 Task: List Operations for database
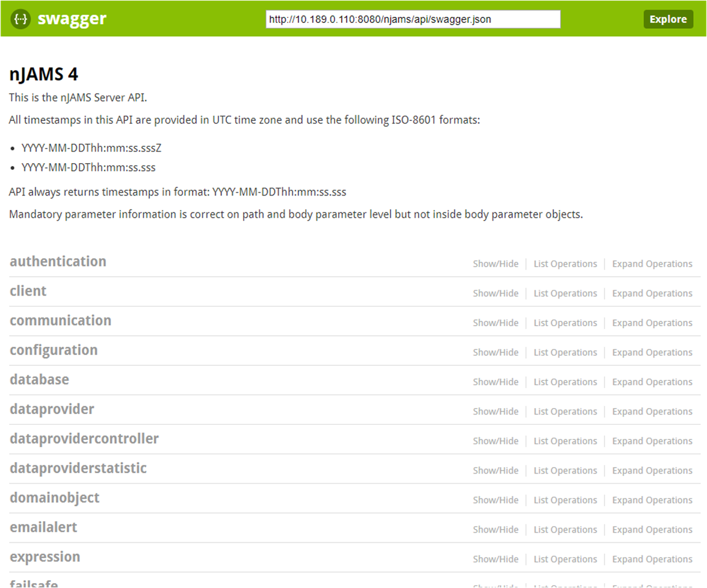click(x=566, y=382)
